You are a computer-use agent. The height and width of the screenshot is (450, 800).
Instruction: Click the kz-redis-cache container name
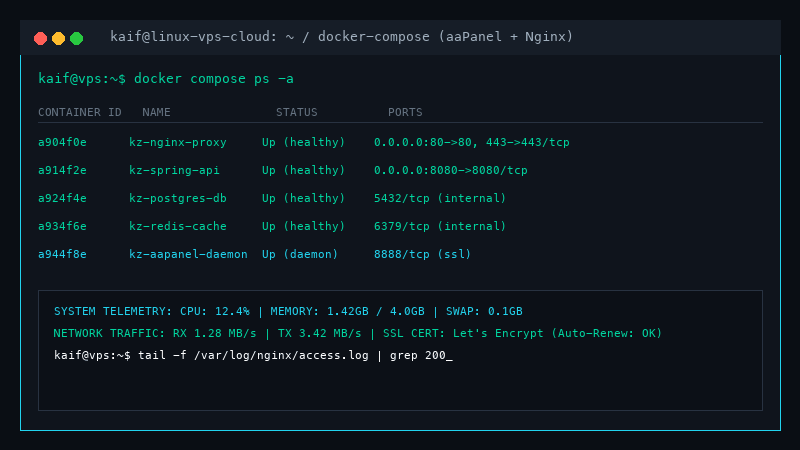tap(178, 226)
